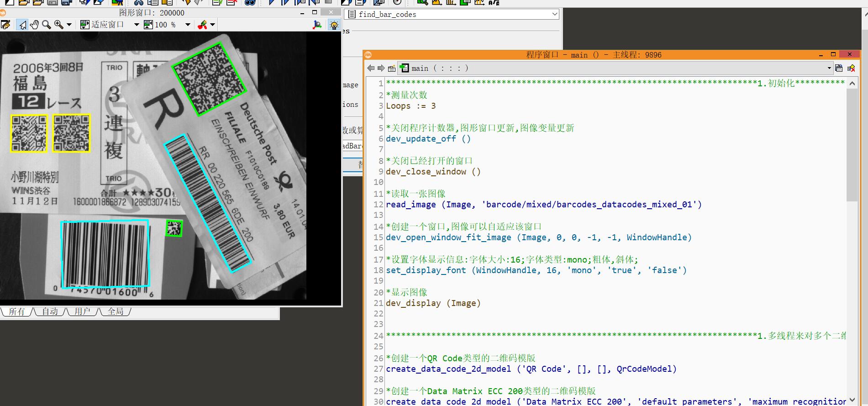Image resolution: width=868 pixels, height=406 pixels.
Task: Click the main ( : : : ) procedure field
Action: point(615,68)
